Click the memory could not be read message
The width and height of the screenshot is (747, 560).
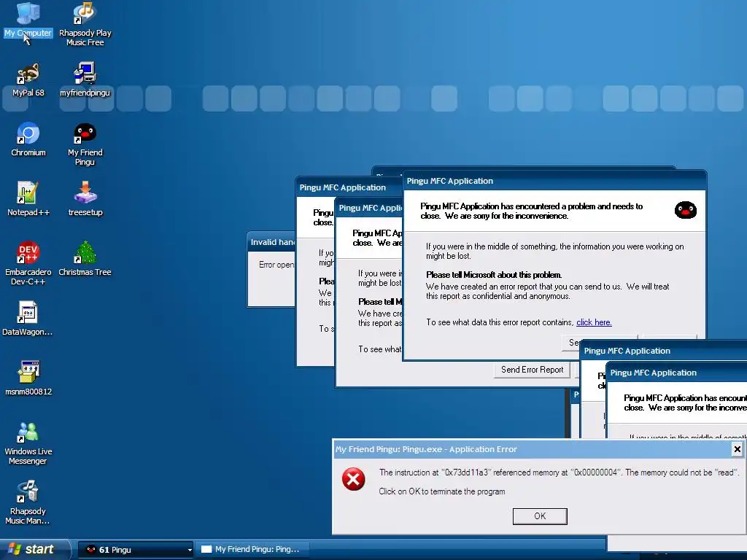[x=559, y=472]
